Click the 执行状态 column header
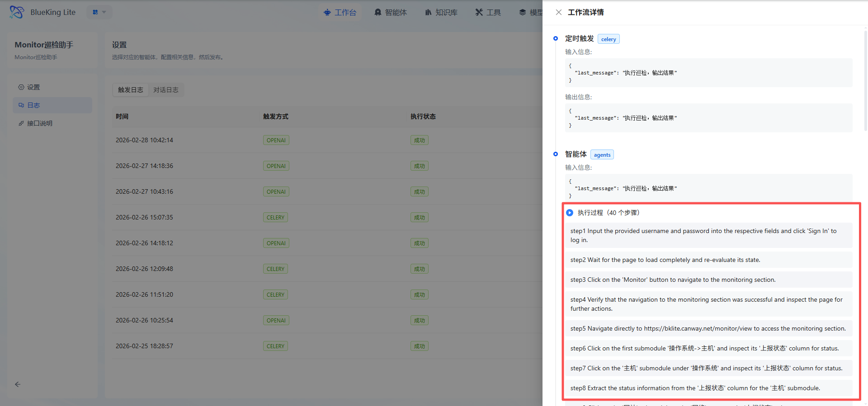Screen dimensions: 868x406 423,117
